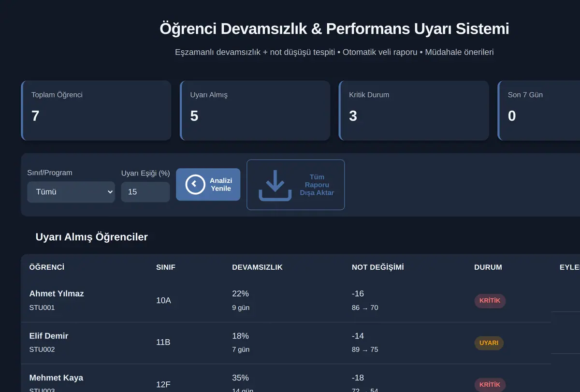Click the circular arrow icon in Analizi Yenile
580x392 pixels.
pos(195,184)
